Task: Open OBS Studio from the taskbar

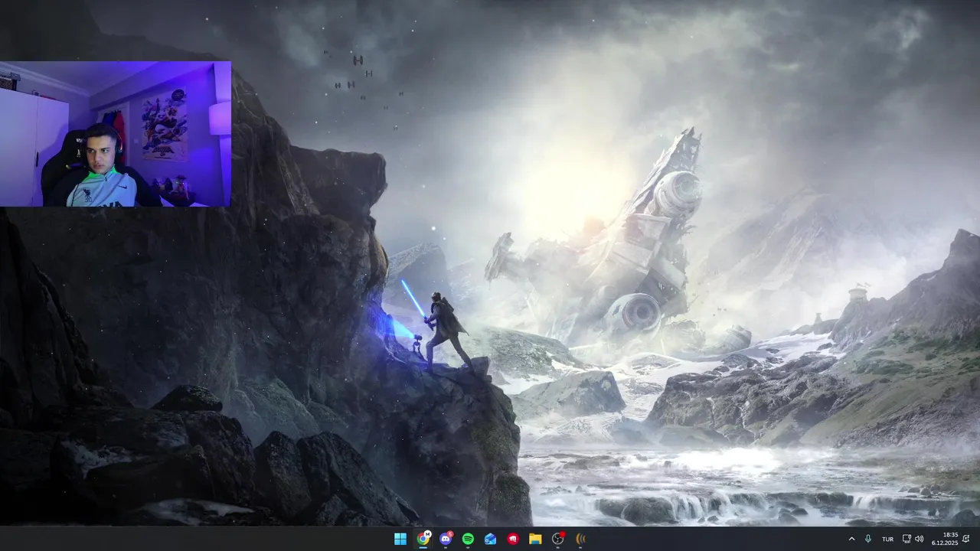Action: point(558,539)
